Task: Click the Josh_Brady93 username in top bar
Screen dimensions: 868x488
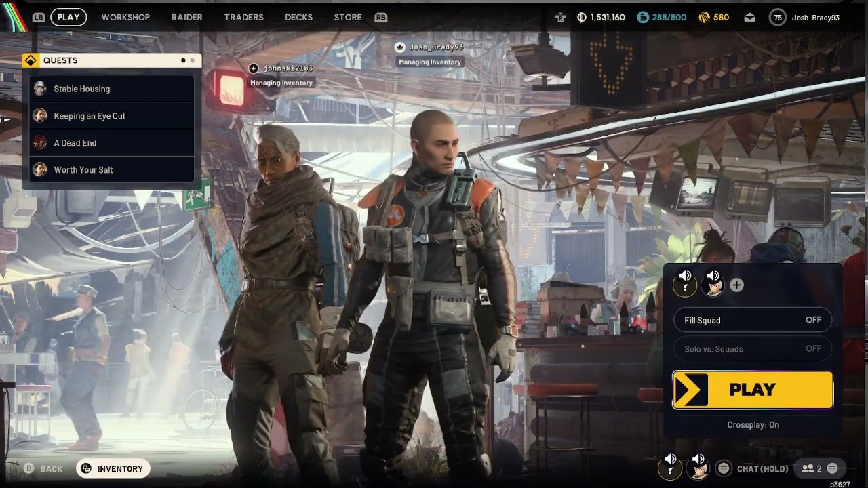Action: point(816,18)
